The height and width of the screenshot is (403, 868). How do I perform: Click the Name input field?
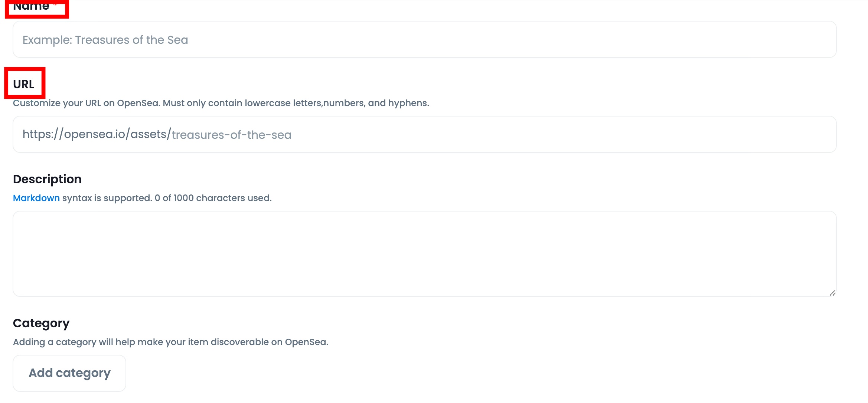point(424,40)
